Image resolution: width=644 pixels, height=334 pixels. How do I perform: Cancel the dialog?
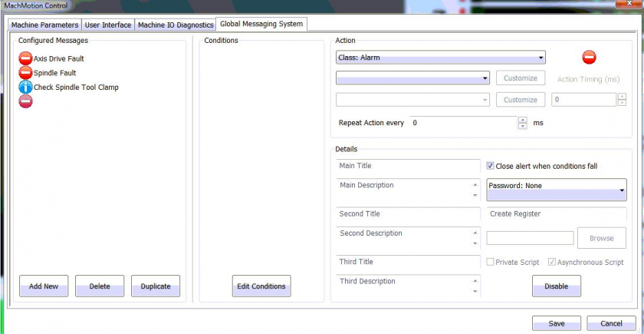tap(611, 323)
